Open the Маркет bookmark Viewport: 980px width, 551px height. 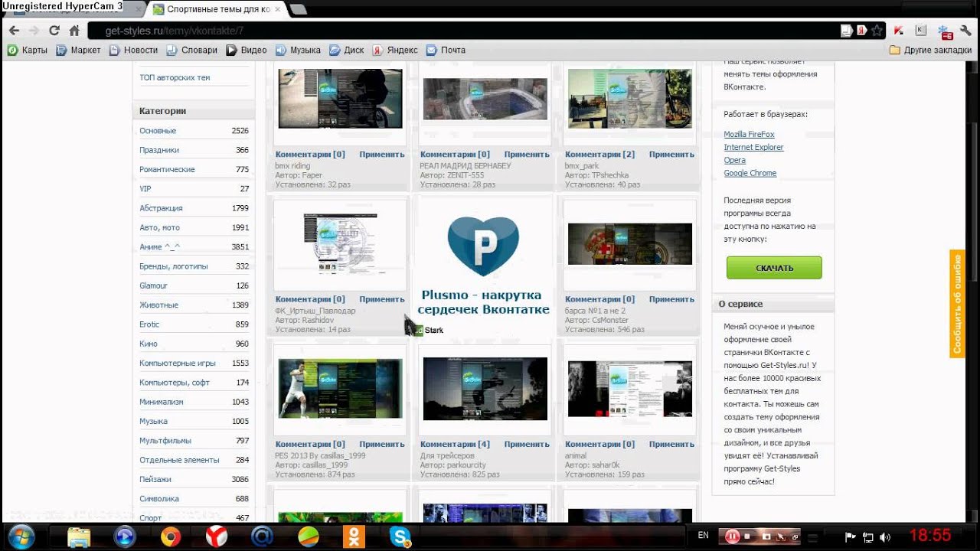[78, 50]
